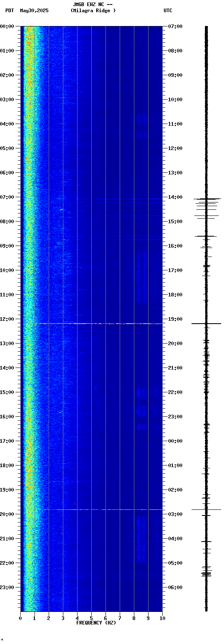The image size is (224, 644).
Task: Click the seismogram spike near 02:45 UTC
Action: (x=206, y=509)
